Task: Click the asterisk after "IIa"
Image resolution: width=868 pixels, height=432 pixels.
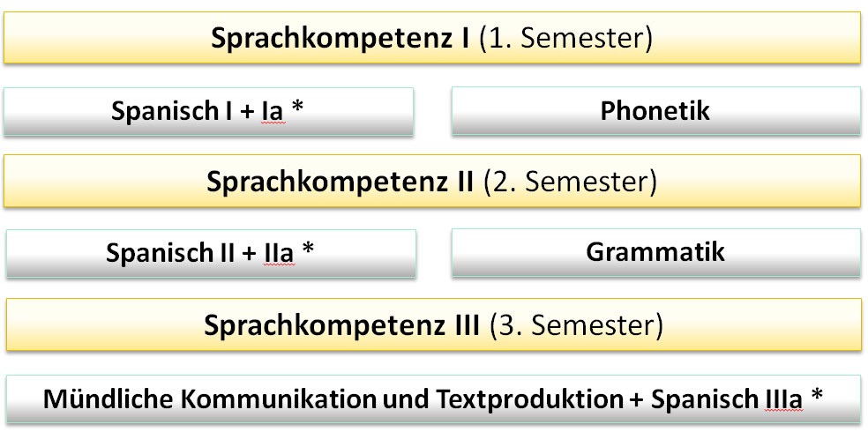Action: [x=309, y=250]
